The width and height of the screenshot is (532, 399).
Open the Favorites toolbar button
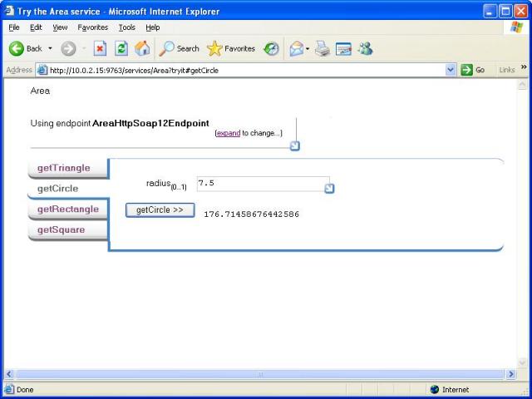(231, 48)
